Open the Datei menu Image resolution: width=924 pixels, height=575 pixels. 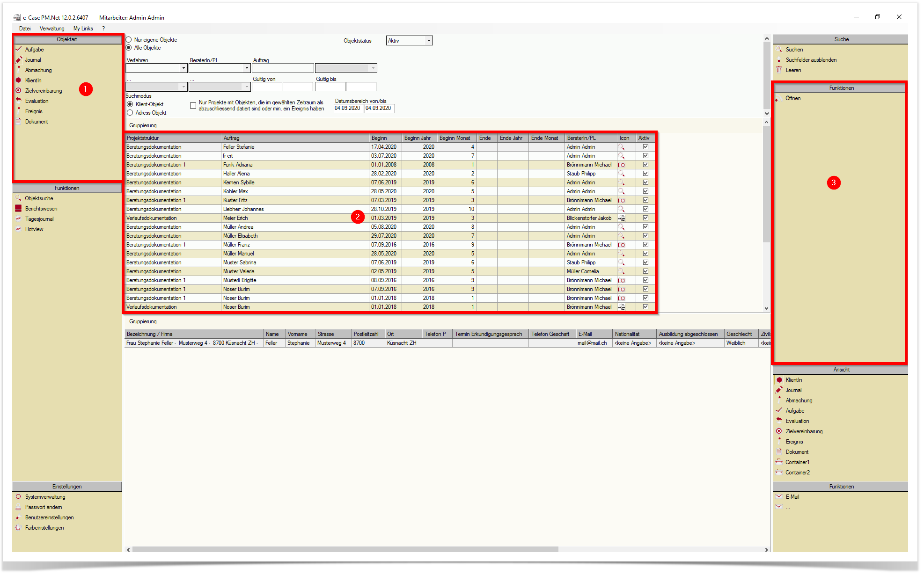pyautogui.click(x=25, y=29)
